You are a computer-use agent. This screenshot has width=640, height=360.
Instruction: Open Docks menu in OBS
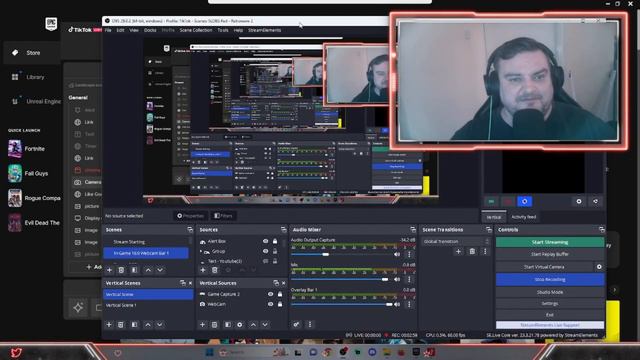click(x=150, y=30)
